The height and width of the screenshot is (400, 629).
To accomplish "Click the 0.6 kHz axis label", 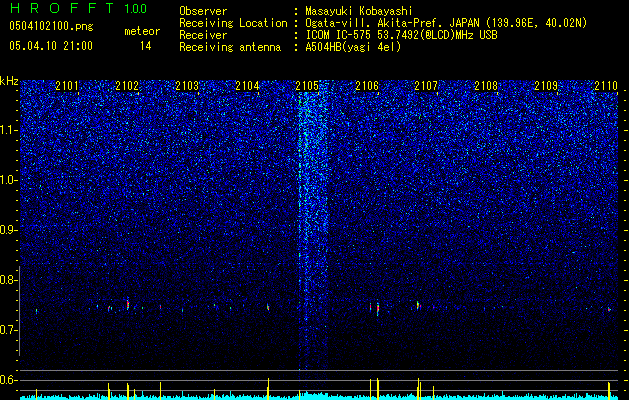I will point(8,380).
